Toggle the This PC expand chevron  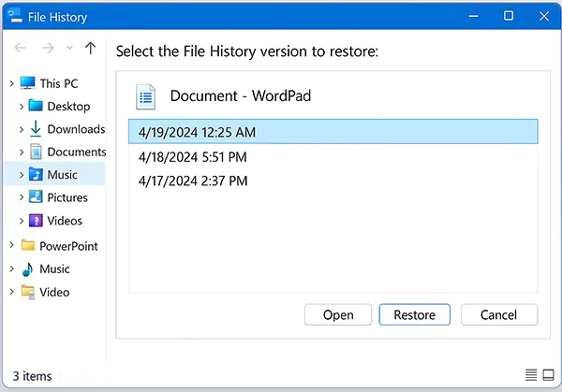tap(11, 83)
